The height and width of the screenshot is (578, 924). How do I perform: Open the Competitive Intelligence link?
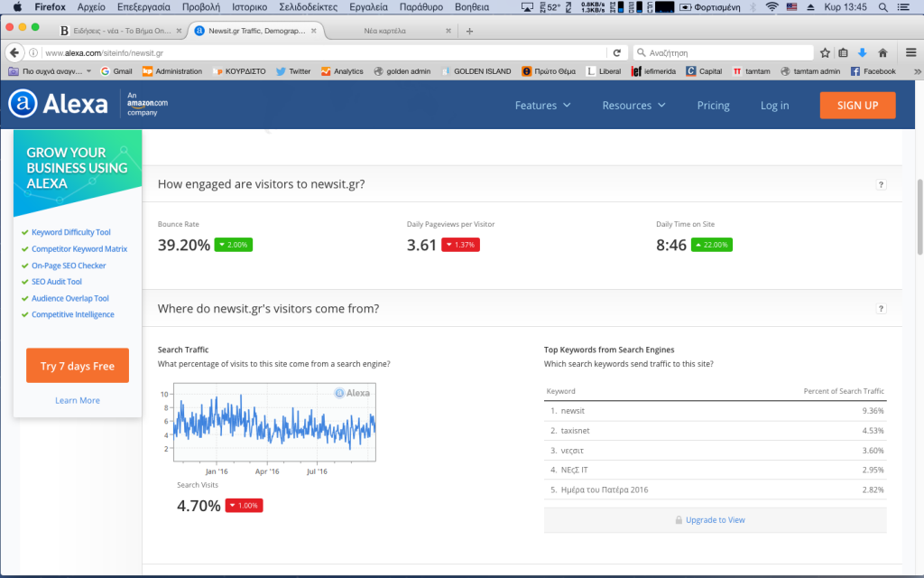(x=72, y=314)
